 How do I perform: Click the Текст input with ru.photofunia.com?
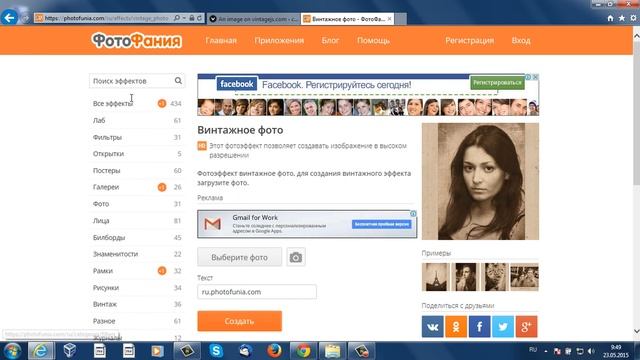point(257,292)
